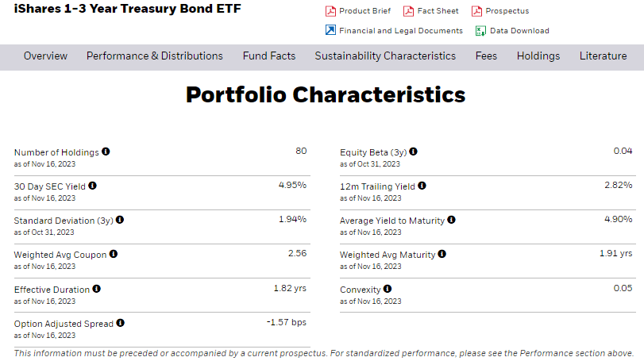Show Convexity info tooltip

point(388,288)
